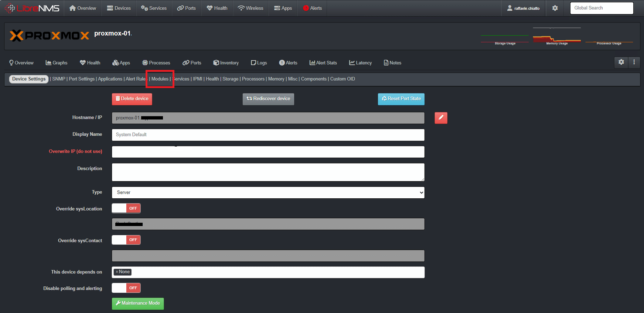Open the device depends on selector
This screenshot has width=644, height=313.
(268, 272)
